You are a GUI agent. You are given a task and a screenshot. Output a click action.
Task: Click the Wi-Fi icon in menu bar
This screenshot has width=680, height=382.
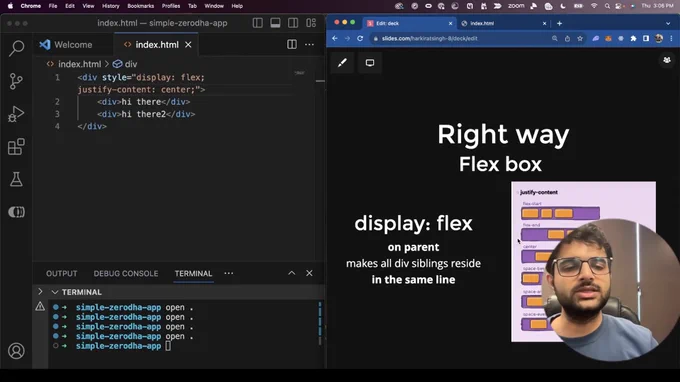(594, 6)
